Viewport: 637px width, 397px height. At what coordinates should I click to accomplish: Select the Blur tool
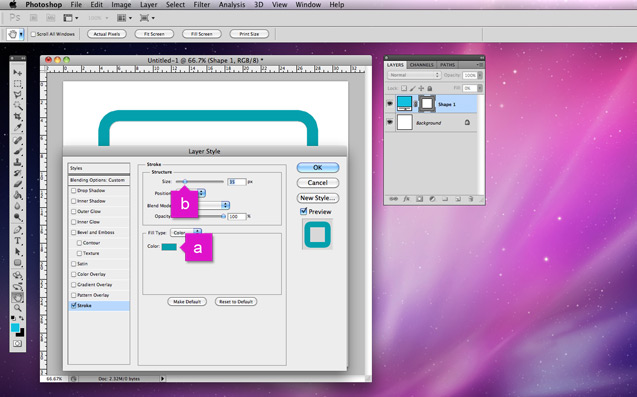click(x=17, y=206)
